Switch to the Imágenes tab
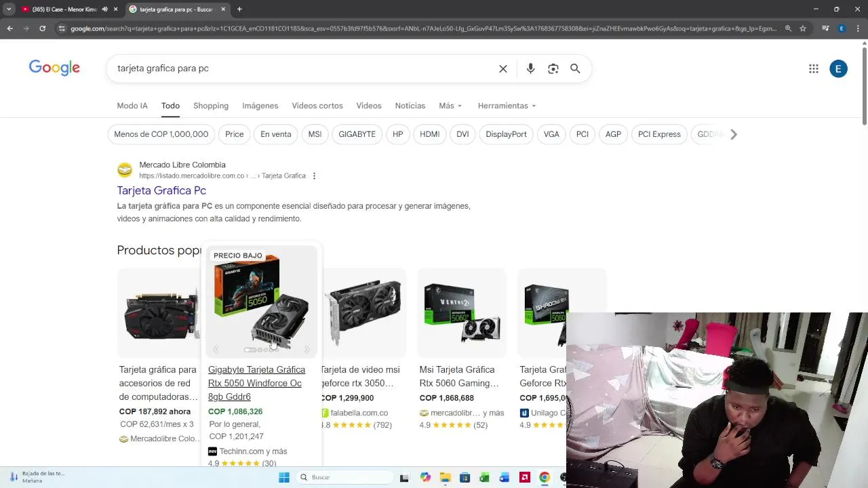868x488 pixels. [260, 106]
